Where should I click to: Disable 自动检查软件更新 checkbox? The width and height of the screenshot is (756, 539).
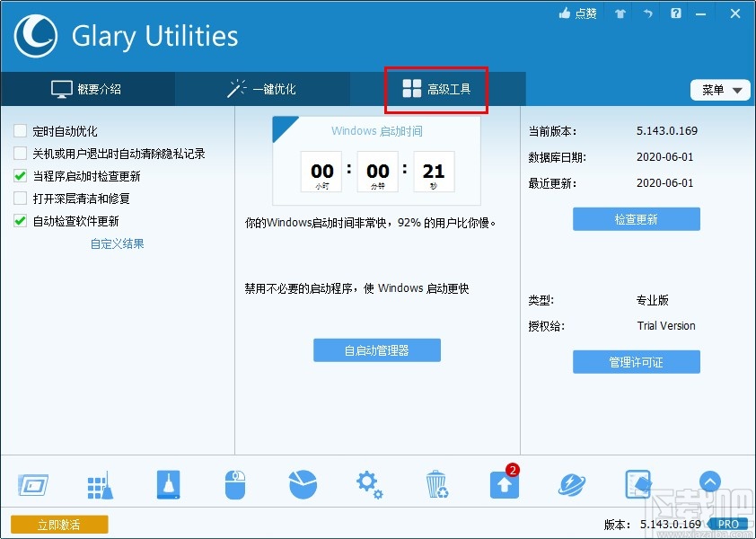click(x=20, y=220)
